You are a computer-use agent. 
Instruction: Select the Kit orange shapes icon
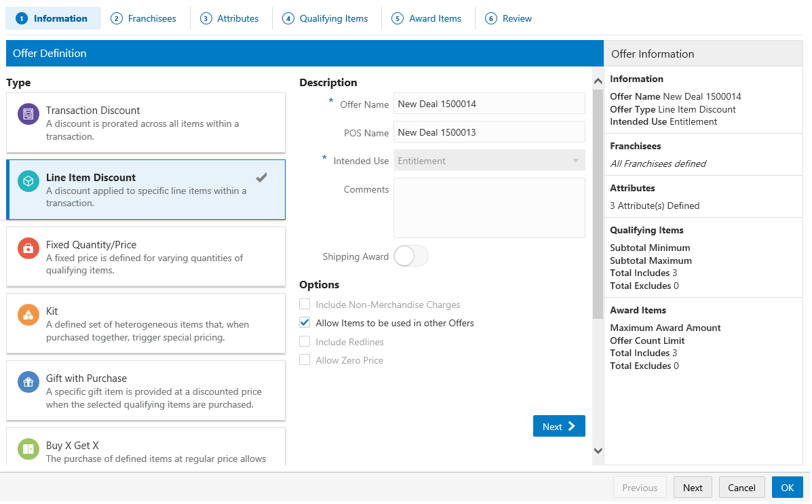tap(28, 315)
